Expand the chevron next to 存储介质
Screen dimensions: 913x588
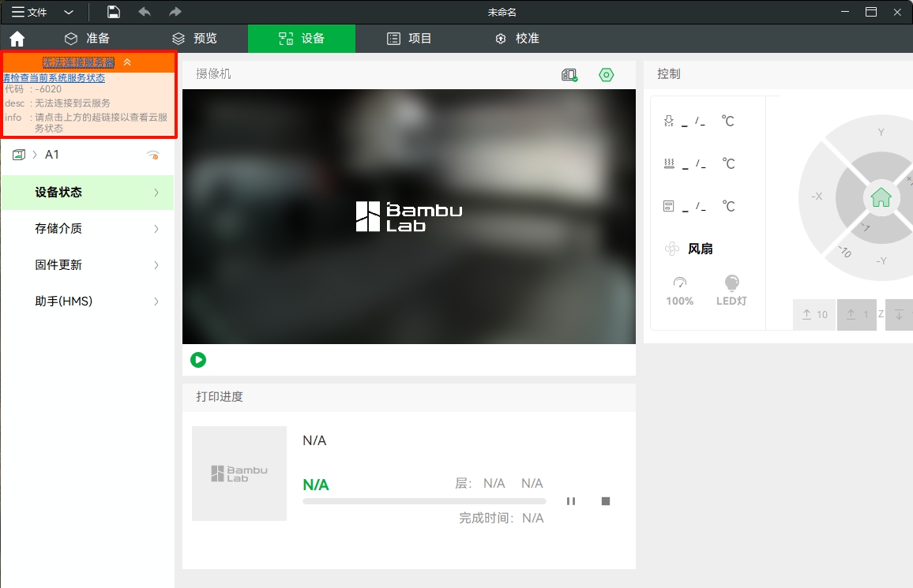point(156,229)
